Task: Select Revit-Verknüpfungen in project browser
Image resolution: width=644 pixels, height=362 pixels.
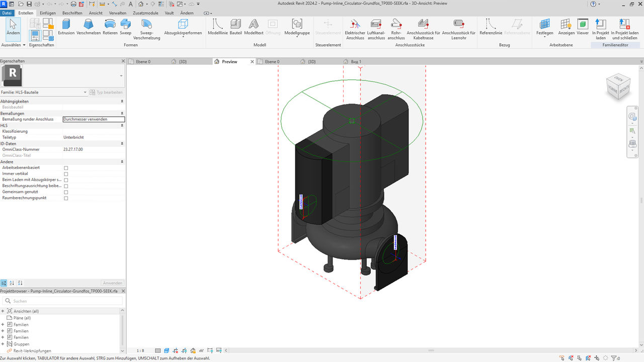Action: point(32,350)
